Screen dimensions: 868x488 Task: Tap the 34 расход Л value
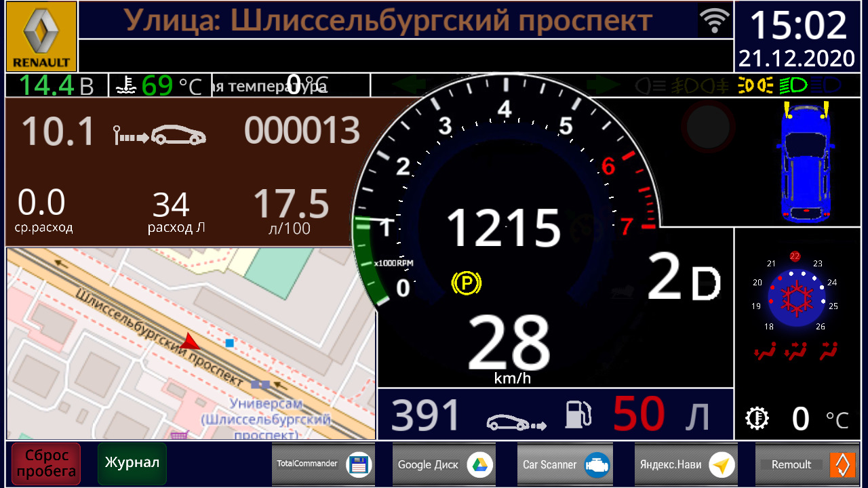(171, 205)
